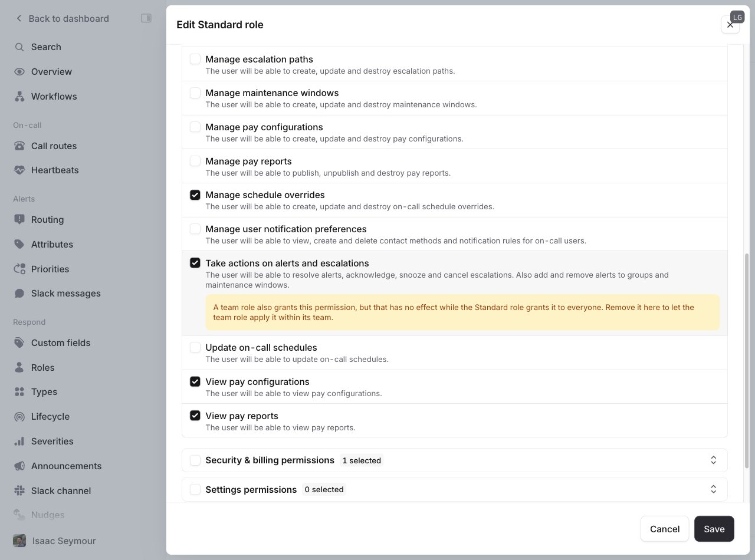Click the Custom fields tag icon
This screenshot has height=560, width=755.
click(19, 343)
